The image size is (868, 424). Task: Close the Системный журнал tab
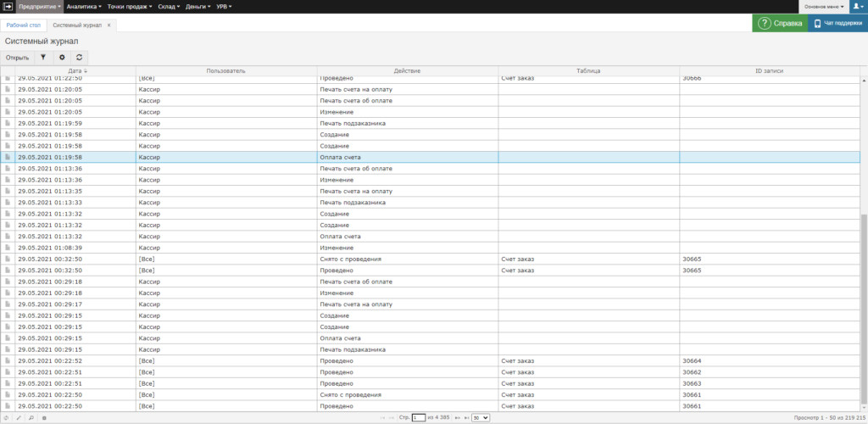point(108,25)
